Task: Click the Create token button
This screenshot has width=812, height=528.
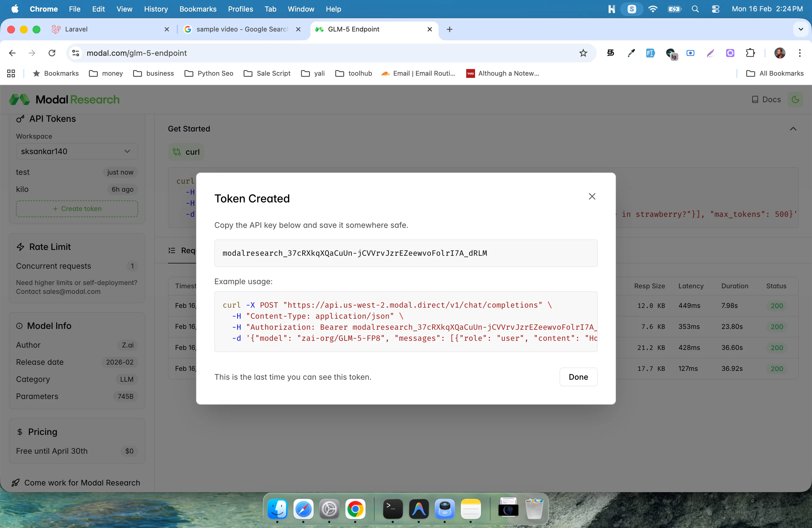Action: [77, 208]
